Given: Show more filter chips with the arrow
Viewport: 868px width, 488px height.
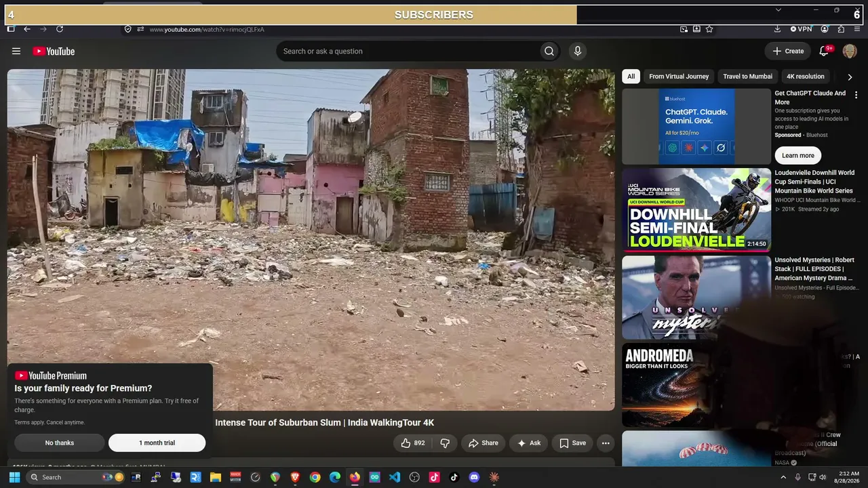Looking at the screenshot, I should point(850,77).
